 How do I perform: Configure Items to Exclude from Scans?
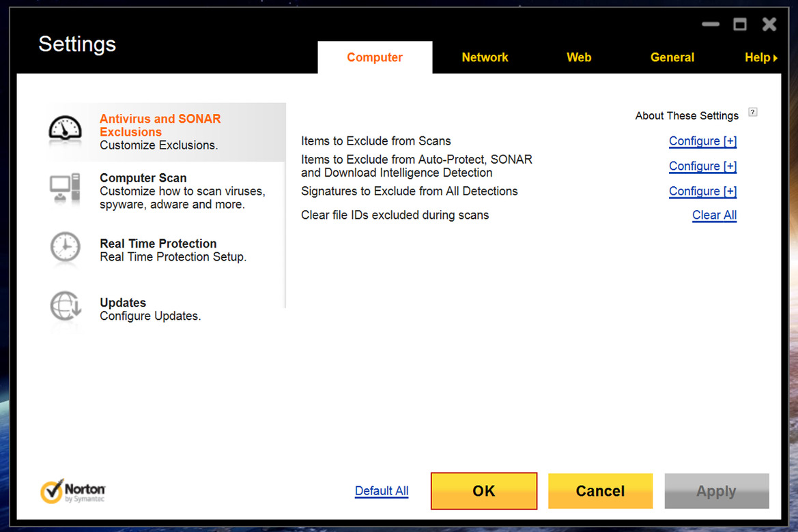click(702, 141)
